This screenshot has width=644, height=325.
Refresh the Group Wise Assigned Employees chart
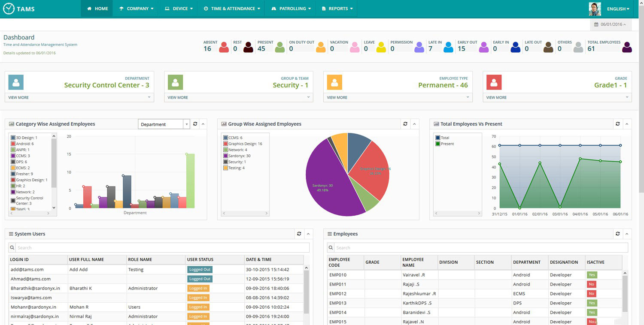point(405,124)
